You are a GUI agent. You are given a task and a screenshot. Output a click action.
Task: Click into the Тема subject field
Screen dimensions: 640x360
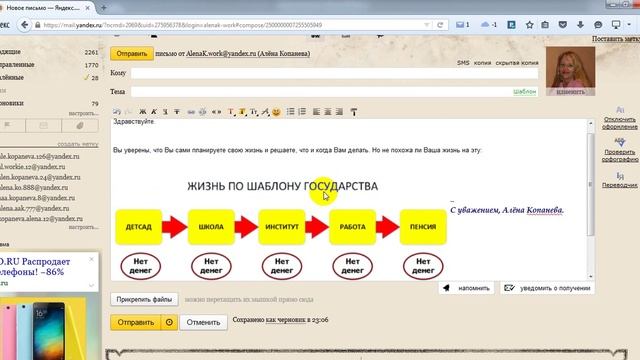pos(321,92)
